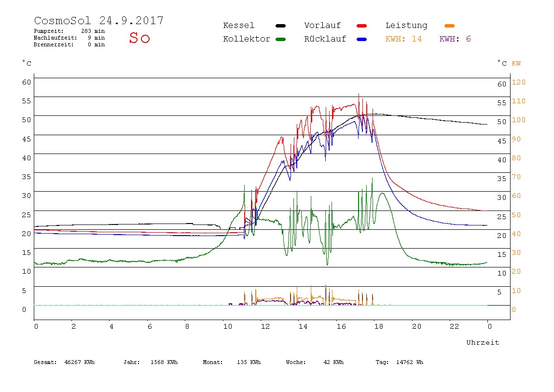Click the "Woche:" label
Viewport: 554px width, 392px height.
[296, 362]
